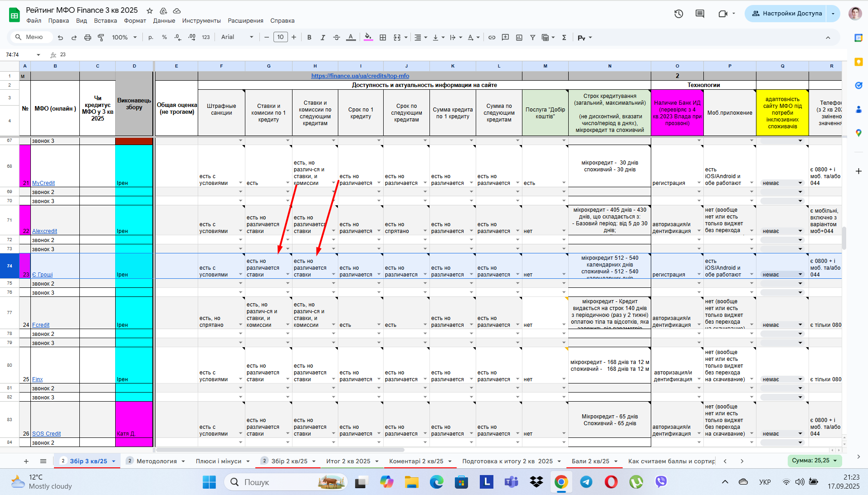Toggle italic formatting

click(x=323, y=38)
